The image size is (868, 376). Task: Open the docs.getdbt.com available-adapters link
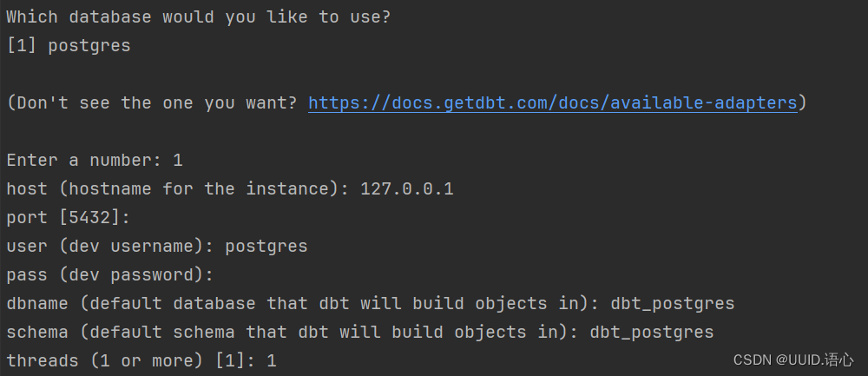click(x=552, y=103)
